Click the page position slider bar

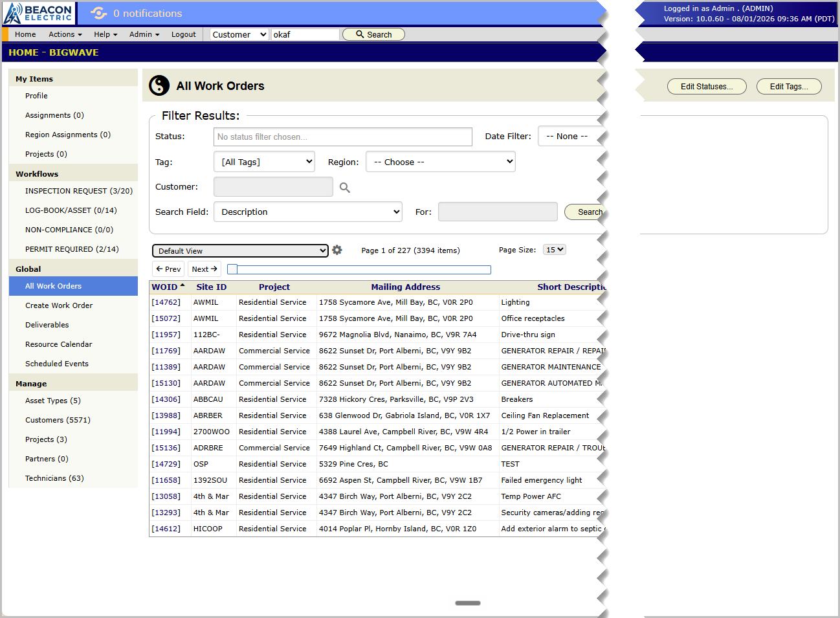pos(359,269)
